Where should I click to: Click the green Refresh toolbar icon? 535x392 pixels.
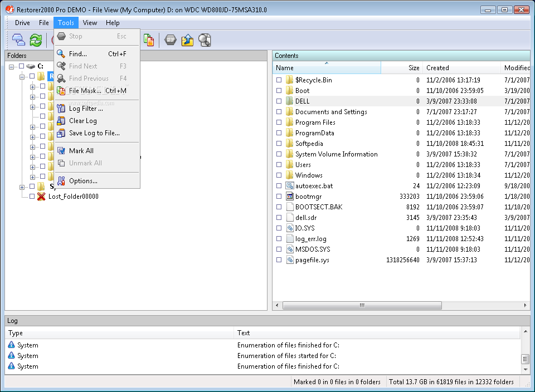click(36, 40)
